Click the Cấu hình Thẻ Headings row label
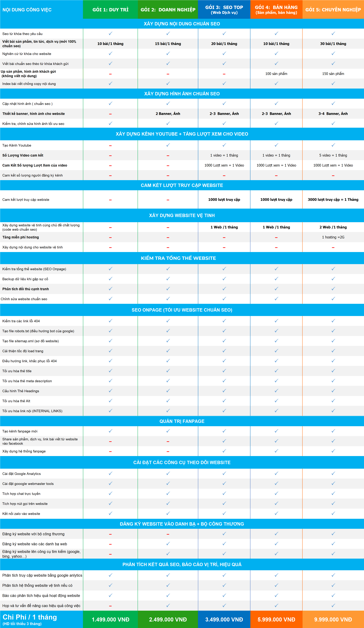Screen dimensions: 364x628 pos(21,391)
